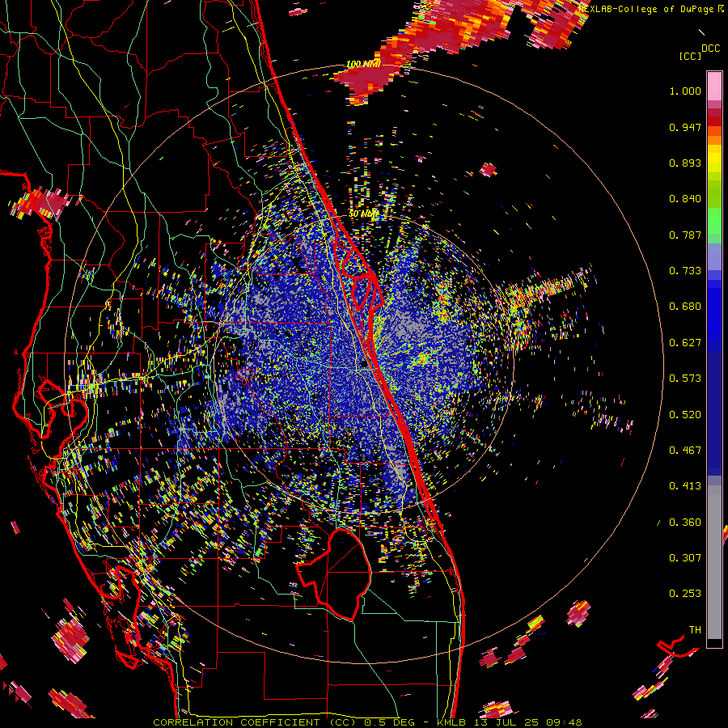Click the 50 NM range ring label
This screenshot has width=728, height=728.
pos(363,214)
